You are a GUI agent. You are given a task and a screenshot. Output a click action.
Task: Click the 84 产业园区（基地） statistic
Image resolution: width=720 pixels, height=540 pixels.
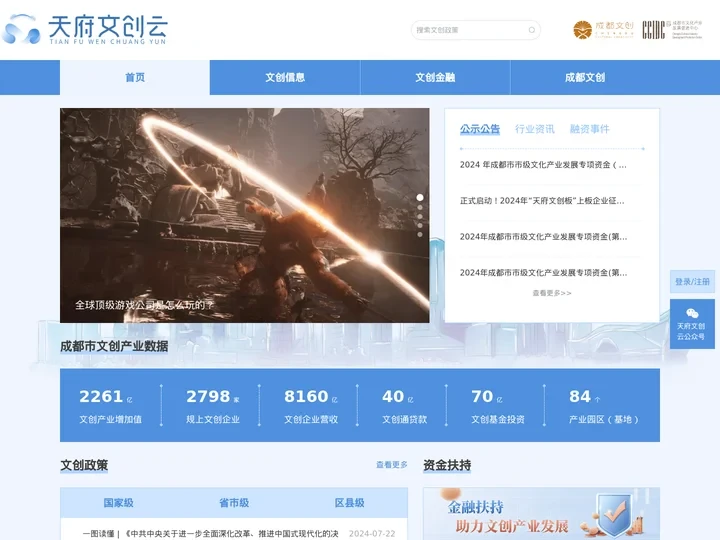(x=603, y=406)
